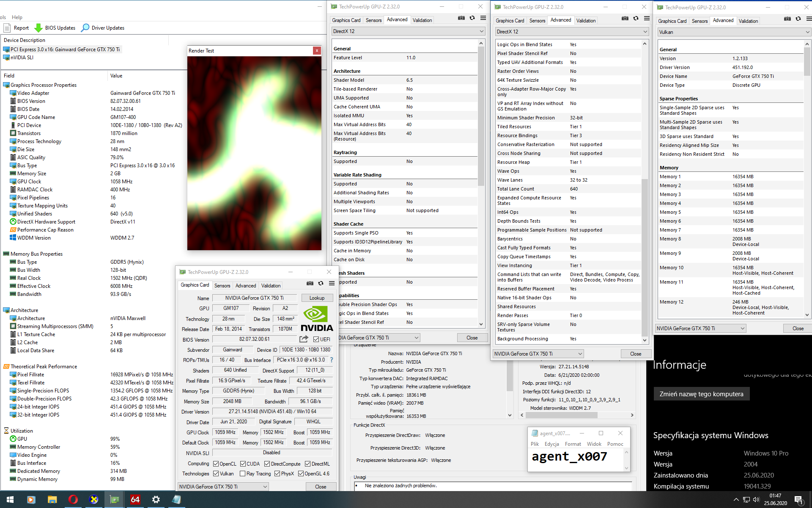The image size is (812, 508).
Task: Click the Driver Updates magnifier icon
Action: tap(85, 28)
